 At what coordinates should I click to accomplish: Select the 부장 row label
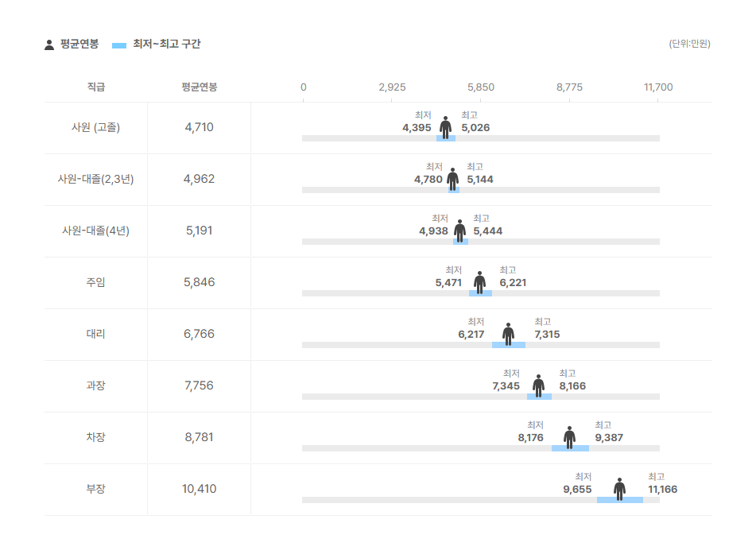[x=95, y=489]
